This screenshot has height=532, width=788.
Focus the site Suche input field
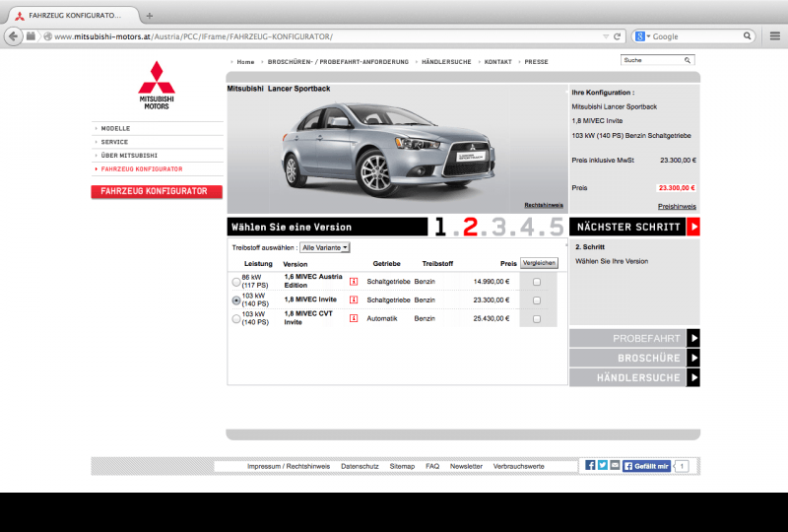652,60
